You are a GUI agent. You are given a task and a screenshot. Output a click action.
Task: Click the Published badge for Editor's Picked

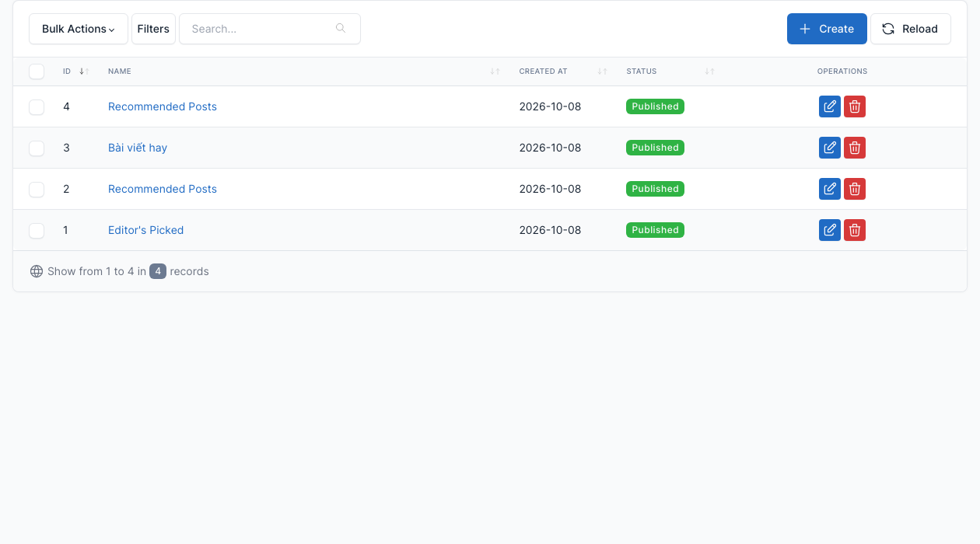click(x=655, y=230)
